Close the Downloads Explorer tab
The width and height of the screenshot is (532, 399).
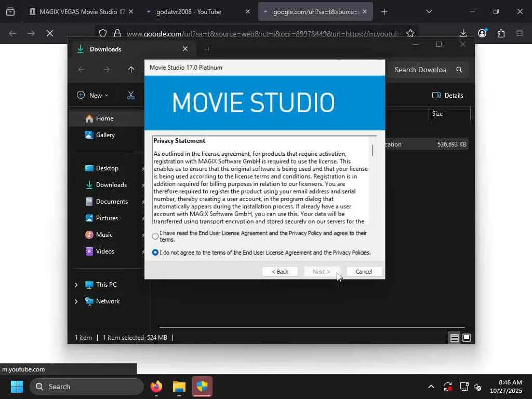[185, 49]
